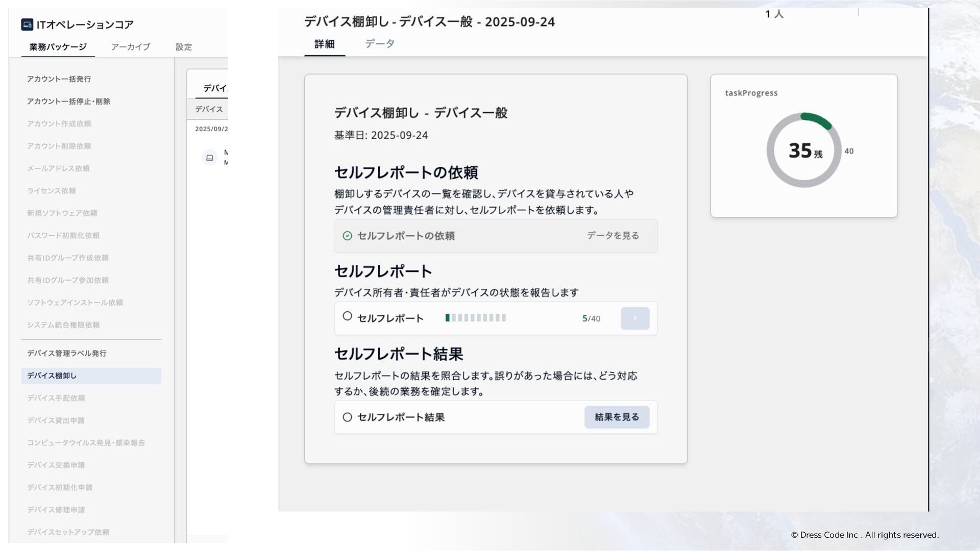Open デバイス管理ラベル発行 in the sidebar

tap(66, 354)
